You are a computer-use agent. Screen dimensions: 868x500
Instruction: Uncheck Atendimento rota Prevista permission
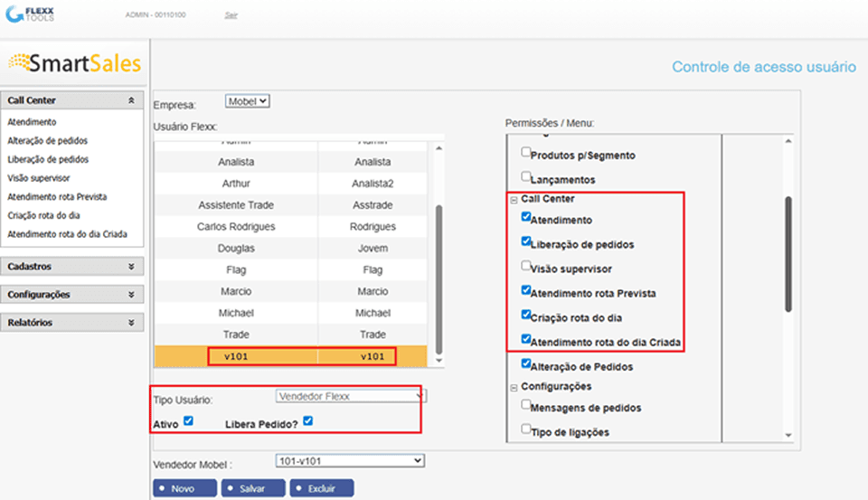526,289
